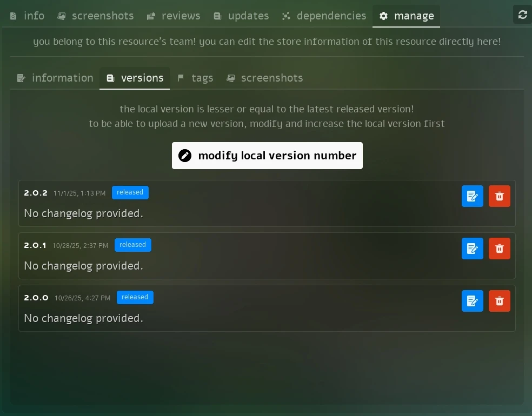Delete version 2.0.1 release
Viewport: 532px width, 416px height.
click(x=499, y=249)
